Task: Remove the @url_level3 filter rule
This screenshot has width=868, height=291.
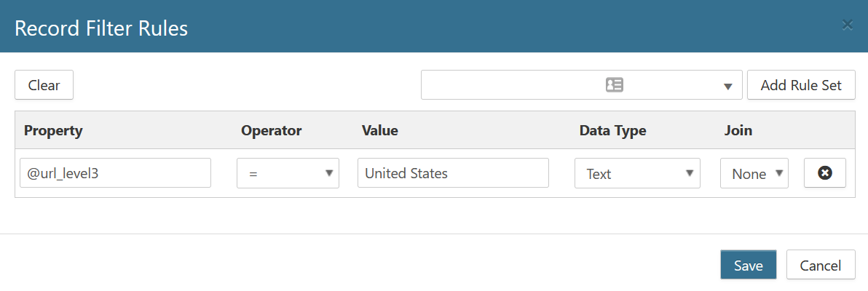Action: [x=824, y=173]
